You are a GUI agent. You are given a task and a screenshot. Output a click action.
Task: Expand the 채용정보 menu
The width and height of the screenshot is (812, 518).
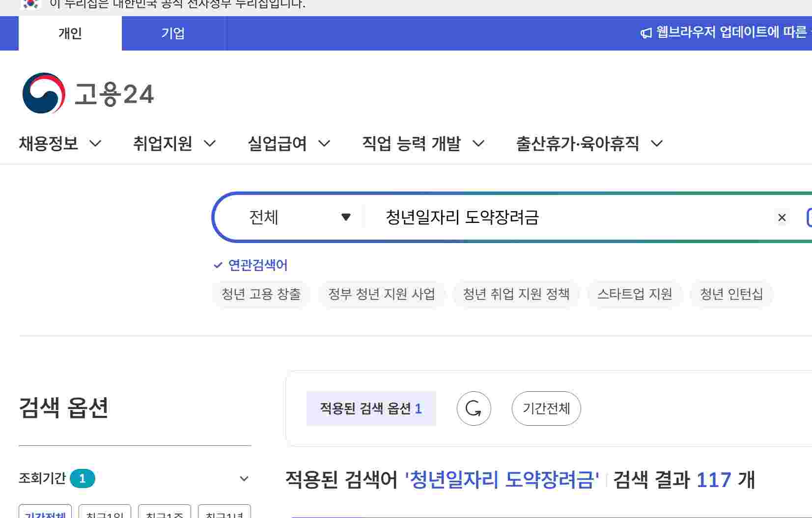coord(60,144)
